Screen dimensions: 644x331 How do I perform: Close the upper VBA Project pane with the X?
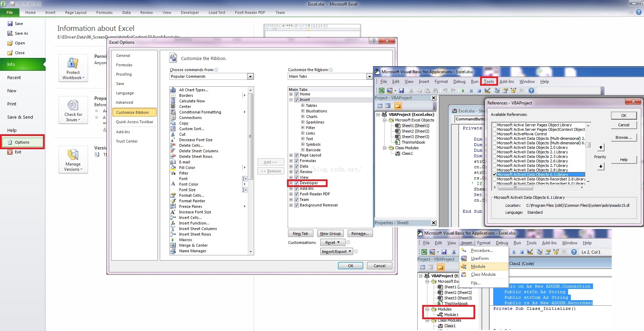pyautogui.click(x=434, y=98)
